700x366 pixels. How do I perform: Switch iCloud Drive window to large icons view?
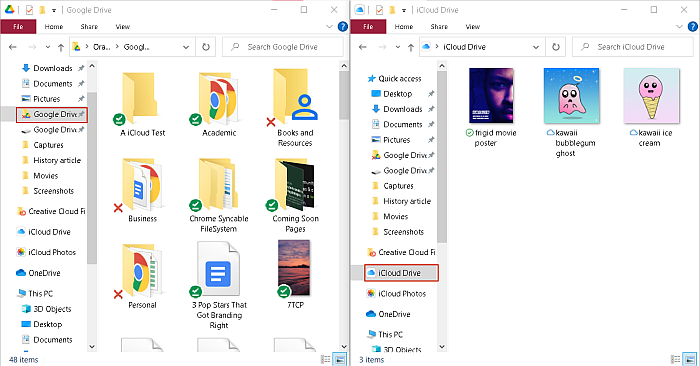(x=690, y=359)
